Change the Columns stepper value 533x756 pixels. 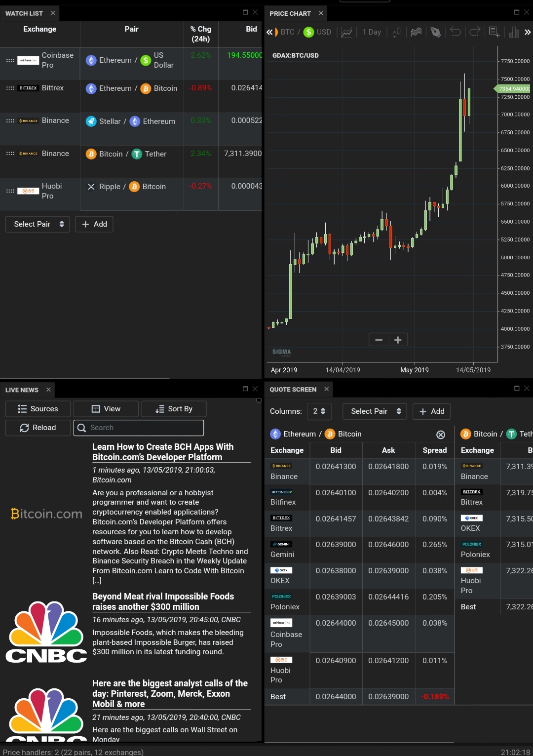(x=319, y=411)
